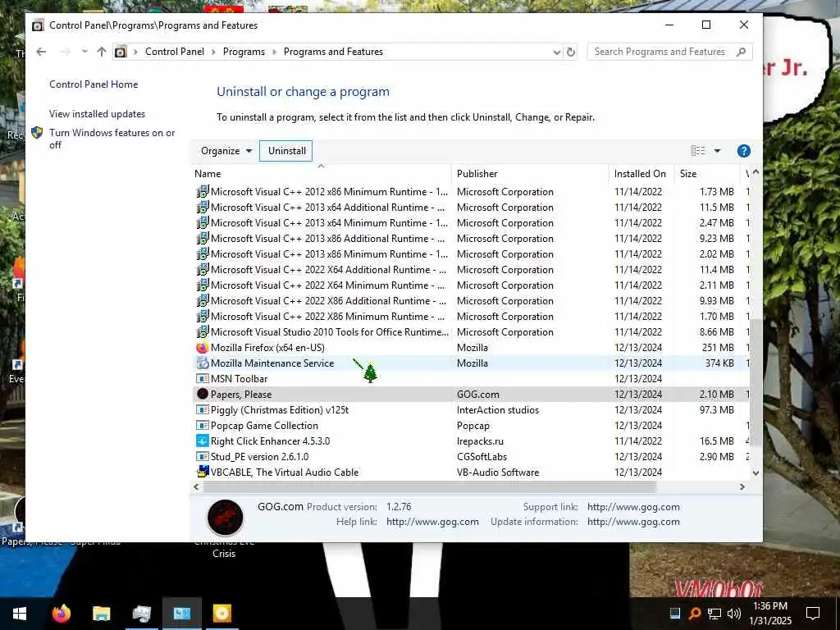The height and width of the screenshot is (630, 840).
Task: Open Firefox from the taskbar
Action: (61, 614)
